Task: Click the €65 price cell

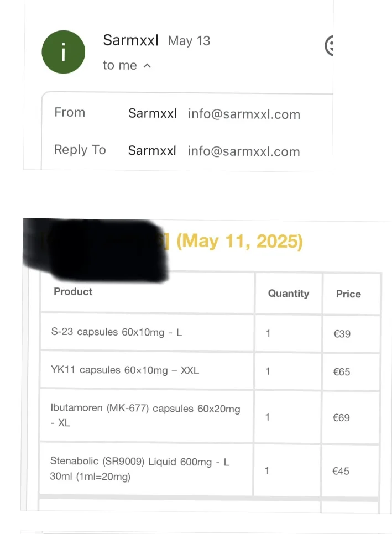Action: pyautogui.click(x=342, y=371)
